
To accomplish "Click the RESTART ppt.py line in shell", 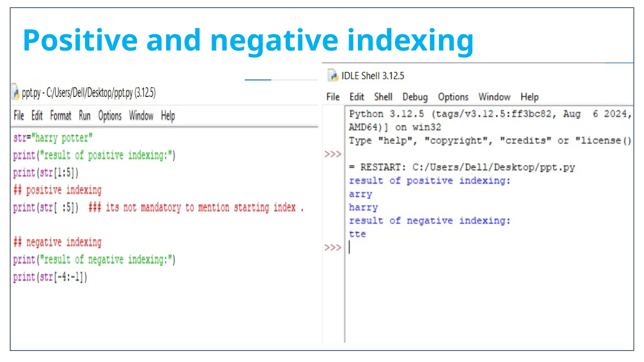I will point(462,167).
